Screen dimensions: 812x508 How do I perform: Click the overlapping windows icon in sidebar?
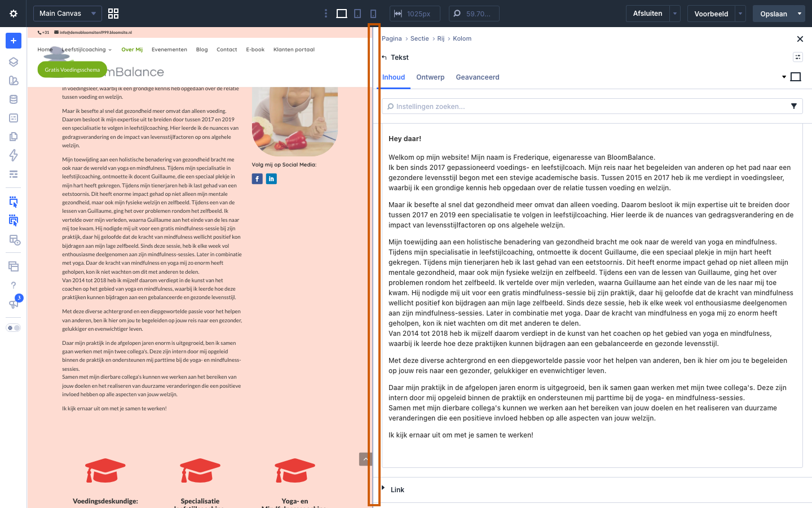point(14,266)
